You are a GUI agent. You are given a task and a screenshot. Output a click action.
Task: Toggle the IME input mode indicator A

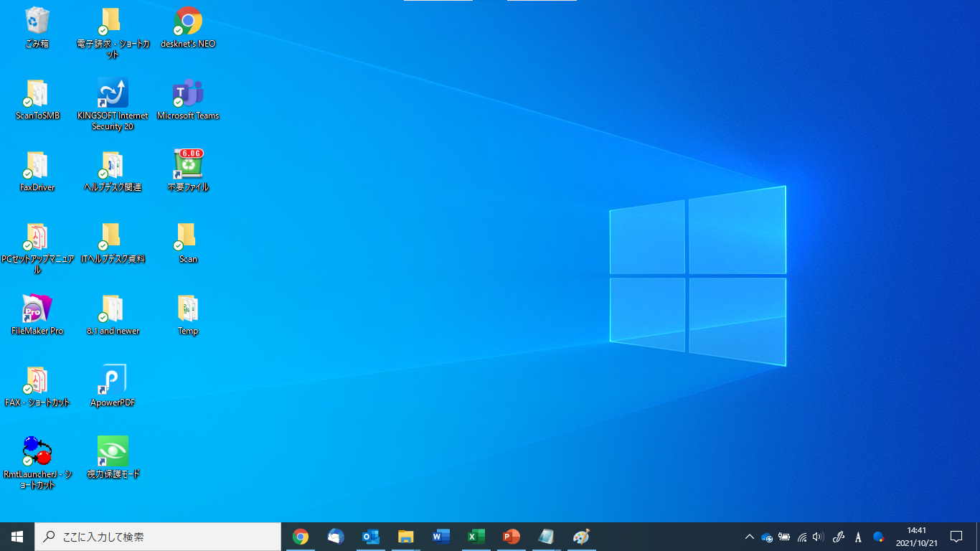click(858, 537)
